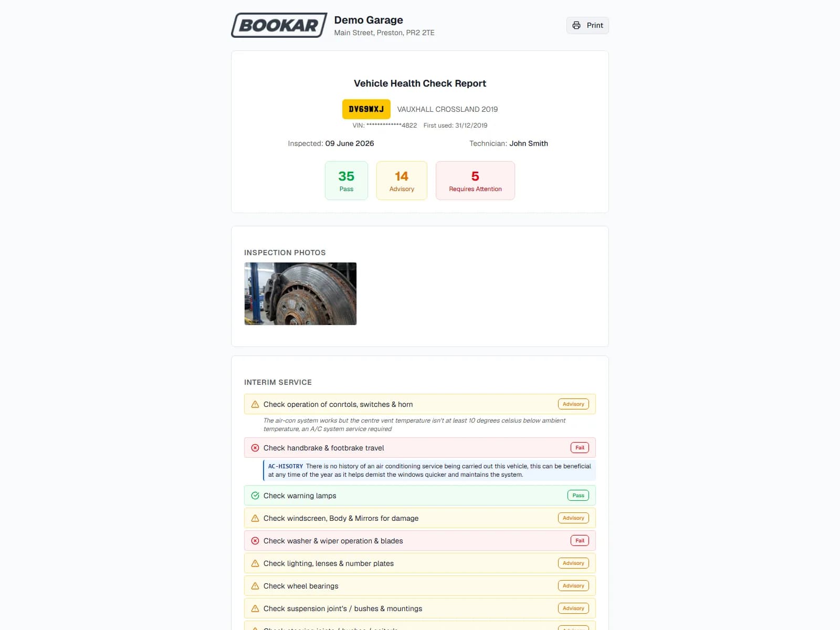Click the 'INTERIM SERVICE' section heading
This screenshot has width=840, height=630.
coord(278,382)
